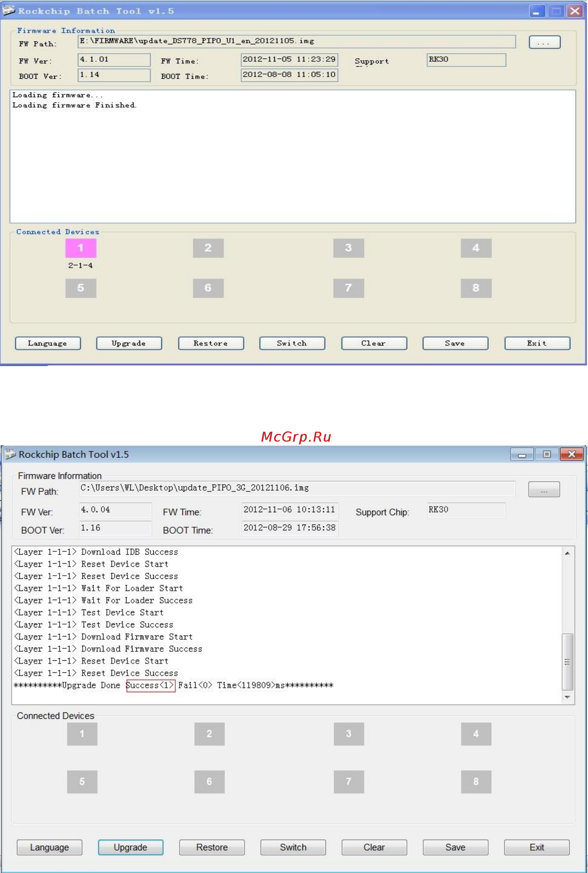Select device slot 8 in lower window

[476, 782]
